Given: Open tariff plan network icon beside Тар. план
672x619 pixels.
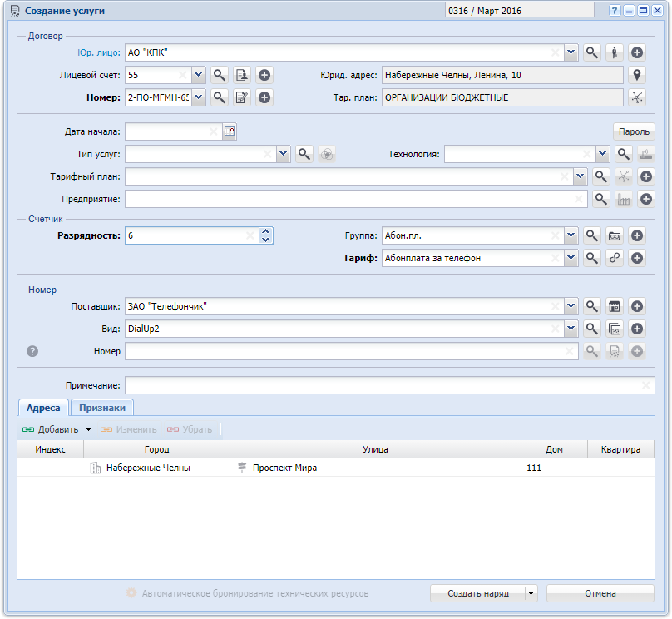Looking at the screenshot, I should coord(637,97).
